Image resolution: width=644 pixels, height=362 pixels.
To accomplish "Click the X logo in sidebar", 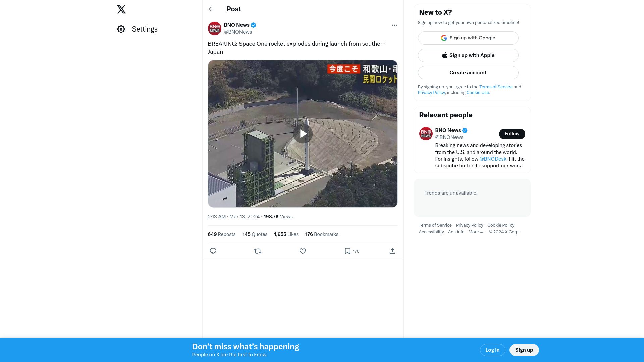I will (121, 9).
